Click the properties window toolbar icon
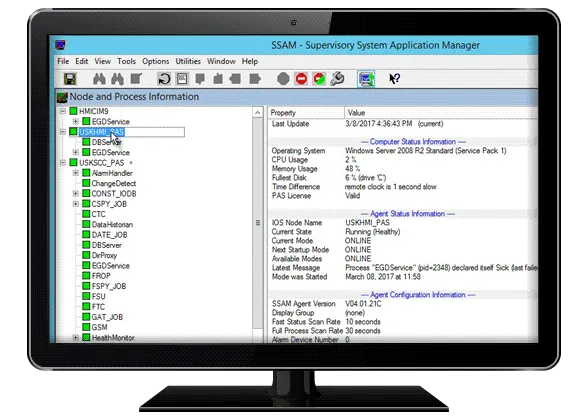 point(182,79)
